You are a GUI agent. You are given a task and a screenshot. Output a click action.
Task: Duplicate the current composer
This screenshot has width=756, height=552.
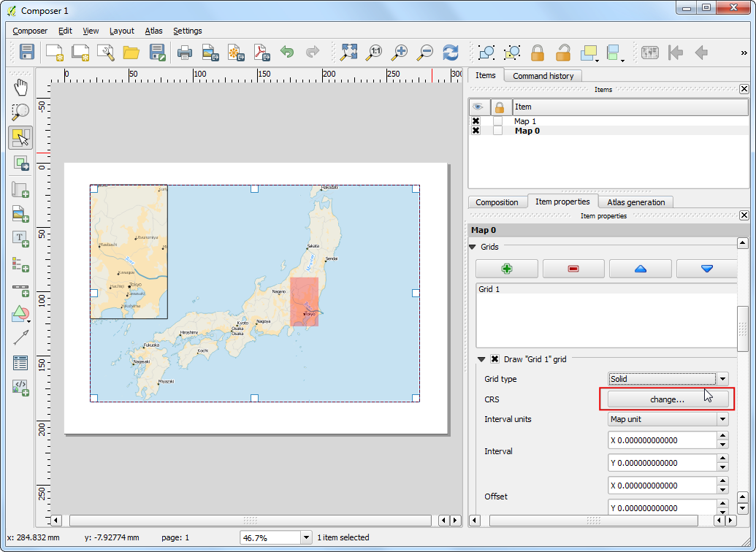click(80, 52)
